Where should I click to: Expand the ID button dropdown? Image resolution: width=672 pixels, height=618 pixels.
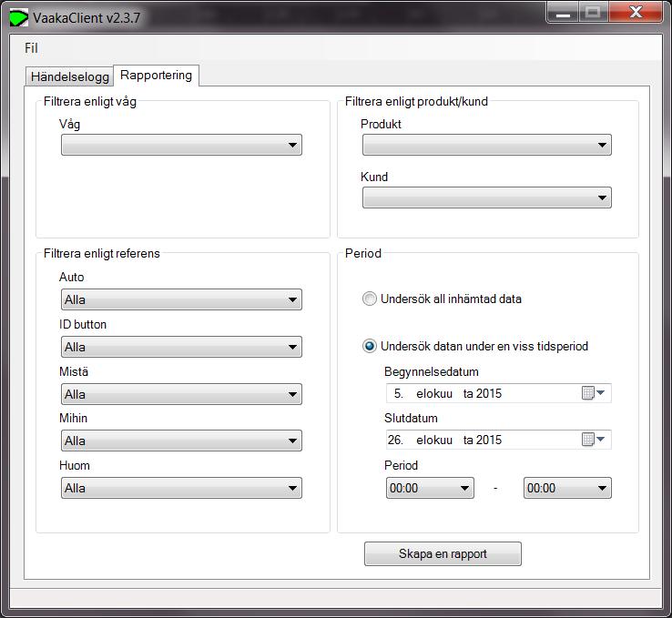tap(182, 347)
